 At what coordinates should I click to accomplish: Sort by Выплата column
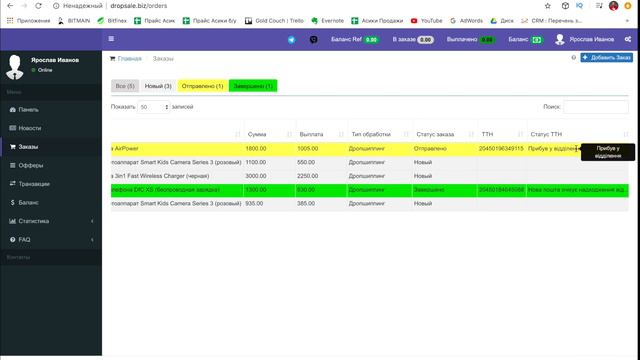click(x=321, y=134)
